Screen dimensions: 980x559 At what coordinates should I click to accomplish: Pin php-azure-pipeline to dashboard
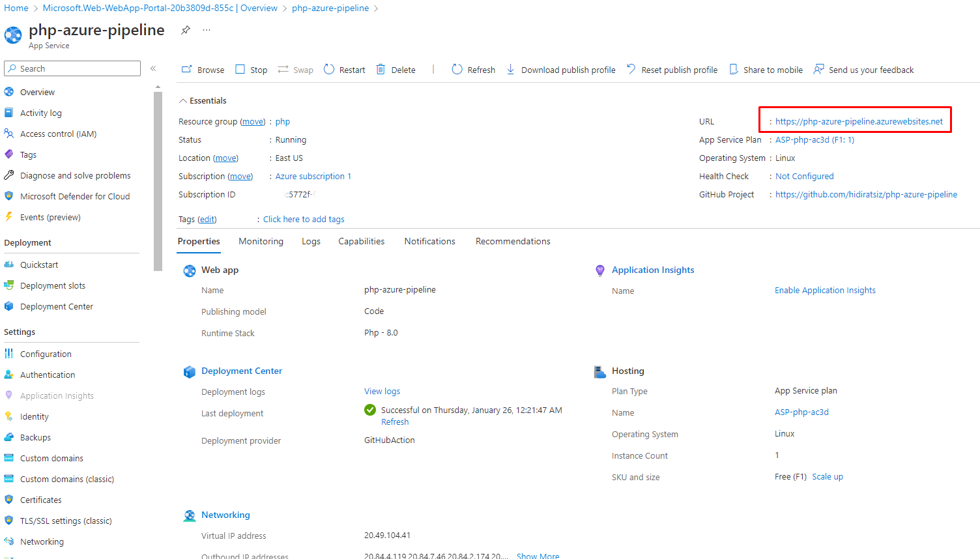pyautogui.click(x=185, y=30)
